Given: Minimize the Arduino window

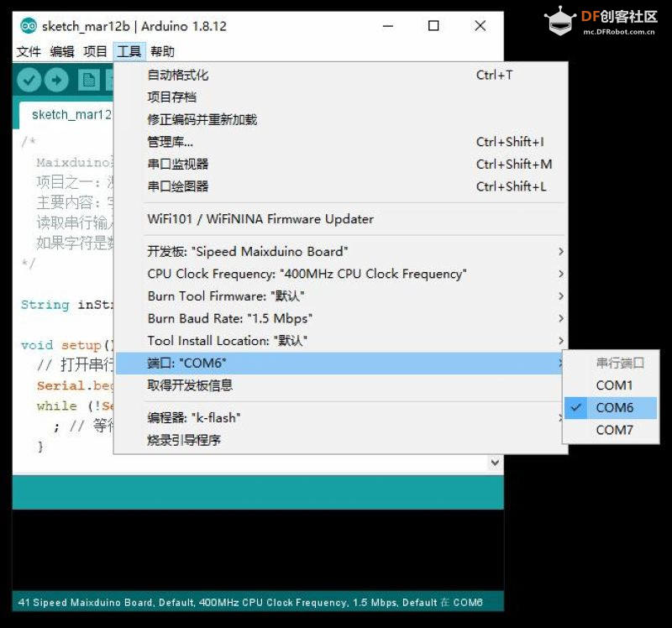Looking at the screenshot, I should click(x=388, y=26).
